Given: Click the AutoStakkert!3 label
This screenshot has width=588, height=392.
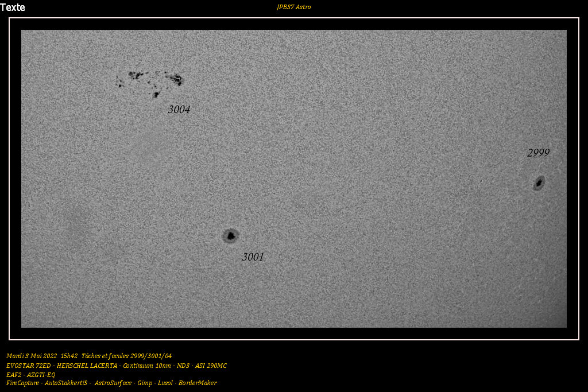Looking at the screenshot, I should coord(64,382).
